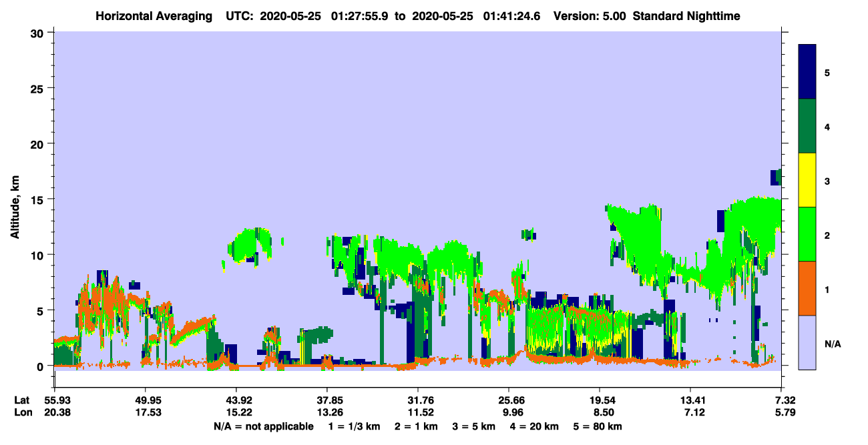
Task: Click the bright green colorbar segment labeled 2
Action: tap(807, 234)
